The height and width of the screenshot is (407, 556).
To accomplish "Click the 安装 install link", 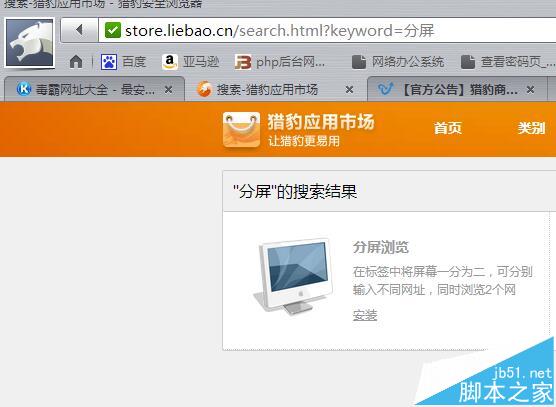I will [365, 315].
